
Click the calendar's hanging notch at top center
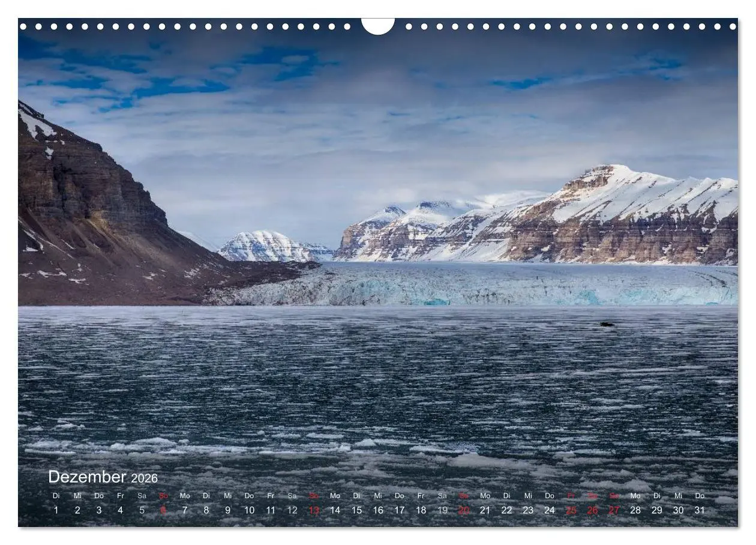(x=378, y=26)
